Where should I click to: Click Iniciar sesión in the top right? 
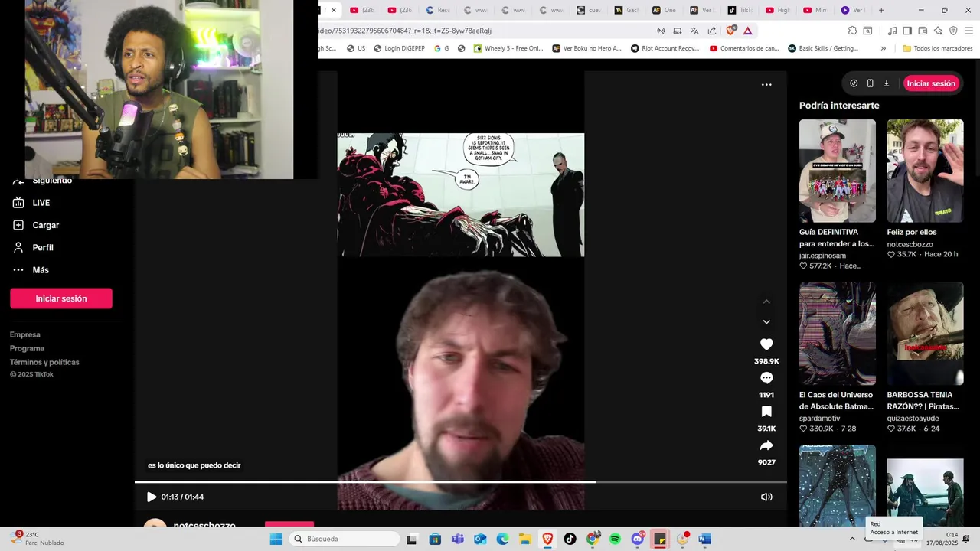931,83
